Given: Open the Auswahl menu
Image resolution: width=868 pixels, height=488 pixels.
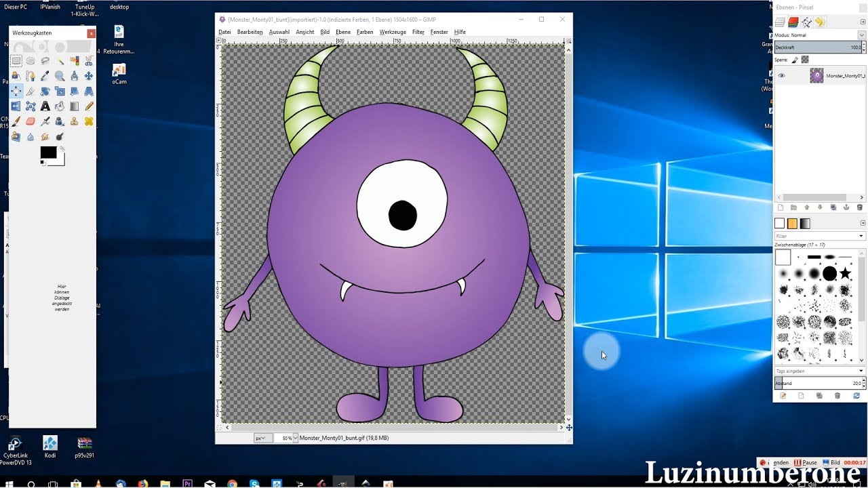Looking at the screenshot, I should 279,32.
